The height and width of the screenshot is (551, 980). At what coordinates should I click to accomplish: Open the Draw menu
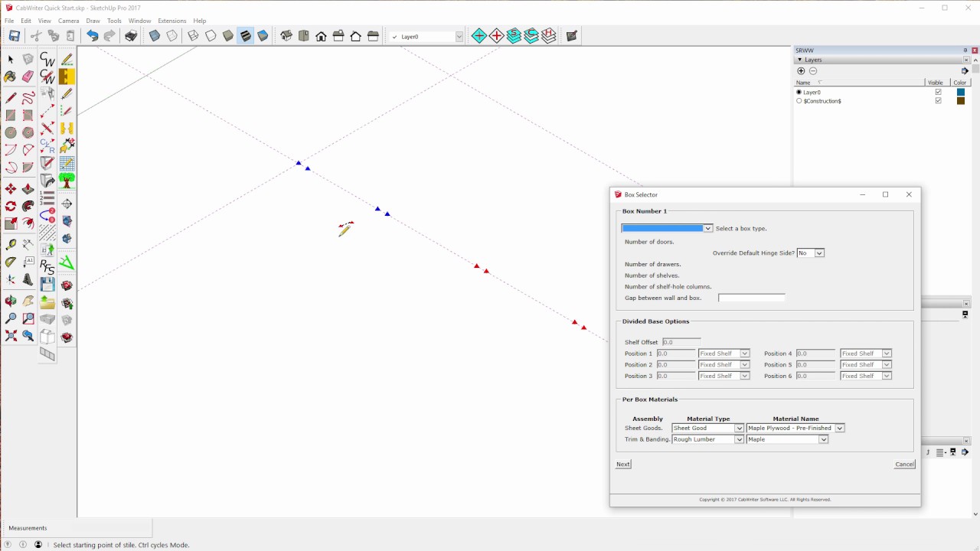pyautogui.click(x=93, y=21)
